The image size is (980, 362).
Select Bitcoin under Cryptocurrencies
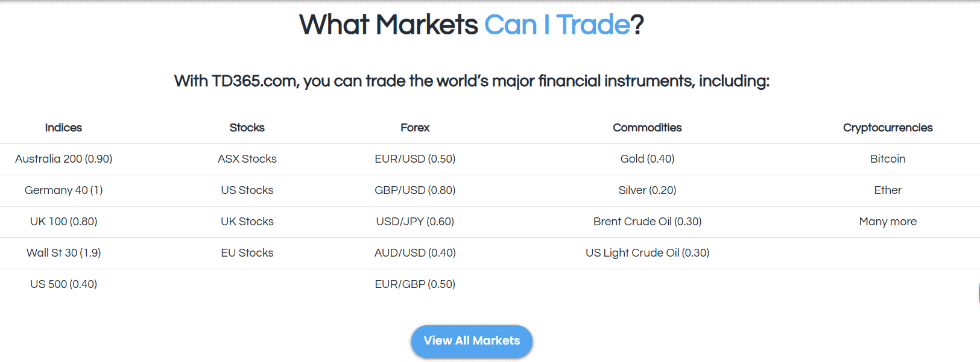tap(888, 159)
